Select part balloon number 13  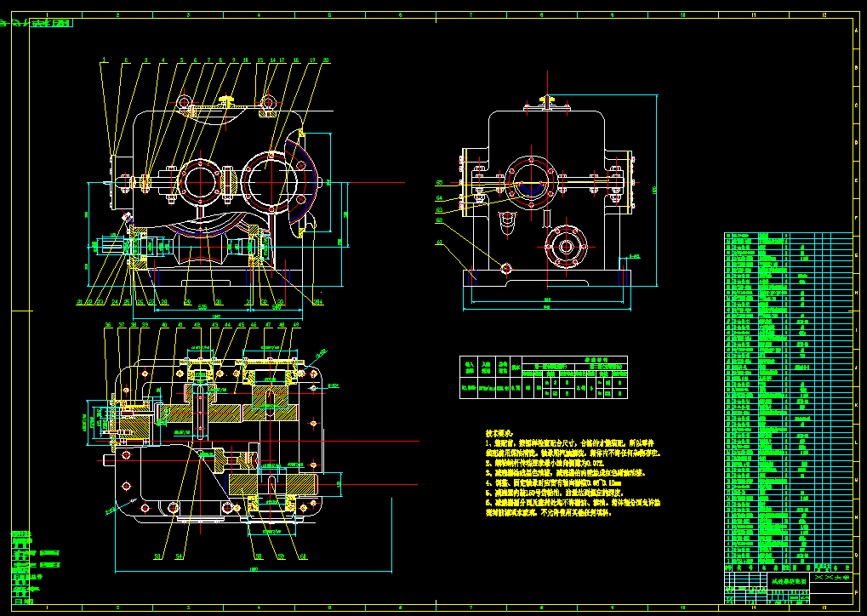260,60
